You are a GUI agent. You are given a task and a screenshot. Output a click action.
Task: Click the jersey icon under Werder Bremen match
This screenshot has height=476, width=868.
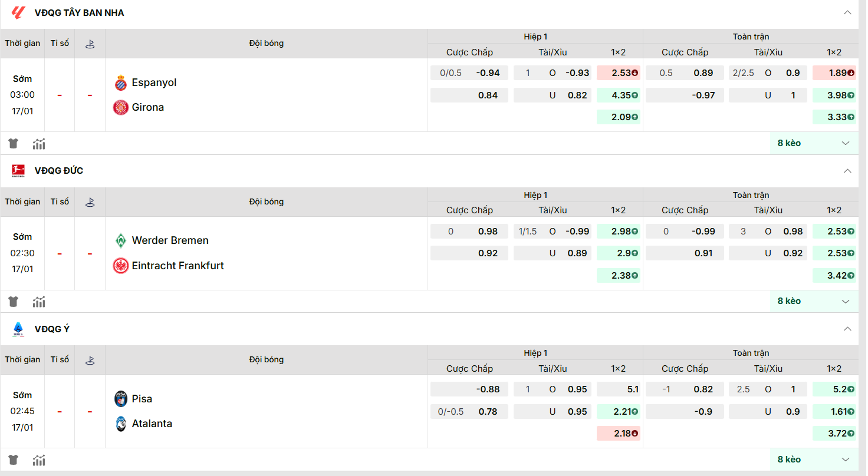[x=13, y=302]
